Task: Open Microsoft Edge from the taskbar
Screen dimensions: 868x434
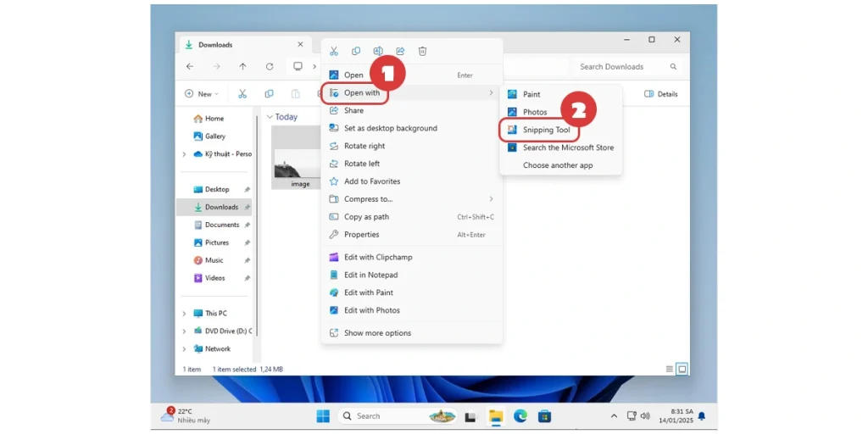Action: click(x=520, y=415)
